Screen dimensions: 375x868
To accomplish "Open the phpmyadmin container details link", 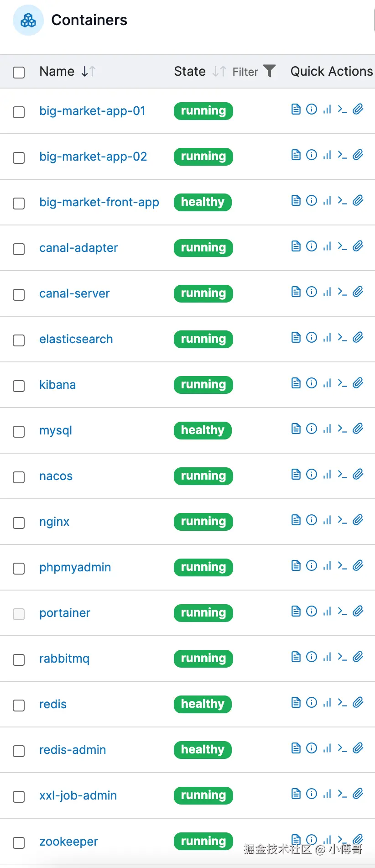I will pos(75,567).
